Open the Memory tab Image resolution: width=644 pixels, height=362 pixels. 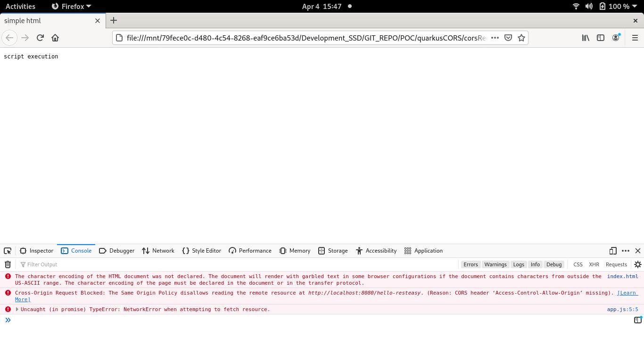tap(295, 251)
